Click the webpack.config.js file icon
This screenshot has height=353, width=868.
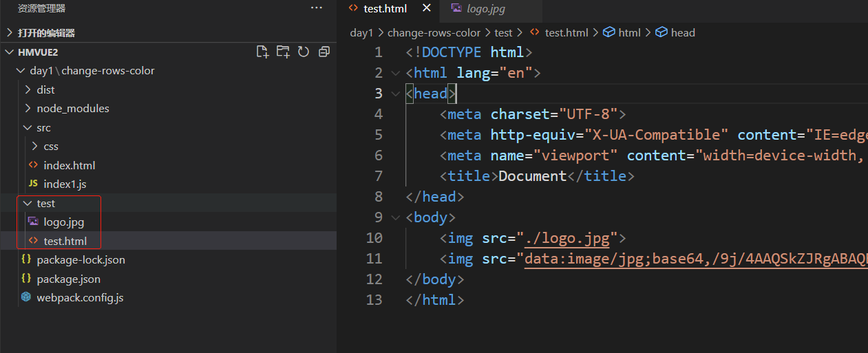pyautogui.click(x=26, y=297)
